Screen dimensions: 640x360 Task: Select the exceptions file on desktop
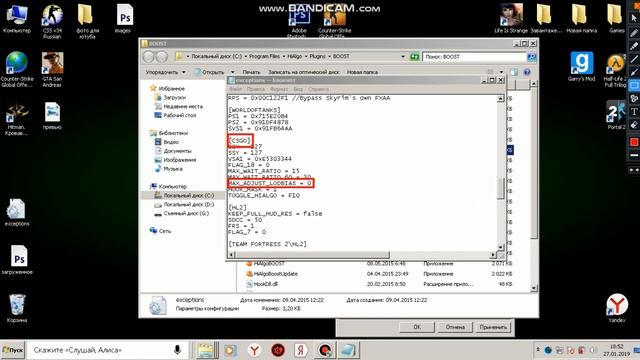pyautogui.click(x=17, y=212)
